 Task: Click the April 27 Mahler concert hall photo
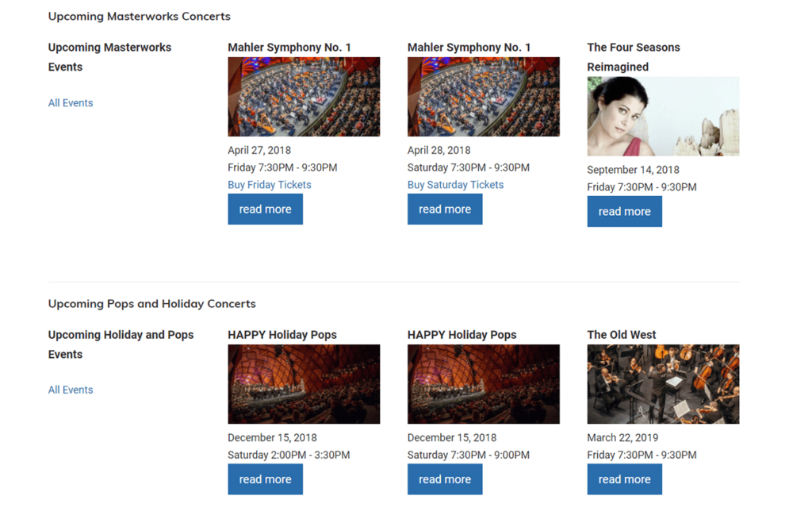pos(304,96)
